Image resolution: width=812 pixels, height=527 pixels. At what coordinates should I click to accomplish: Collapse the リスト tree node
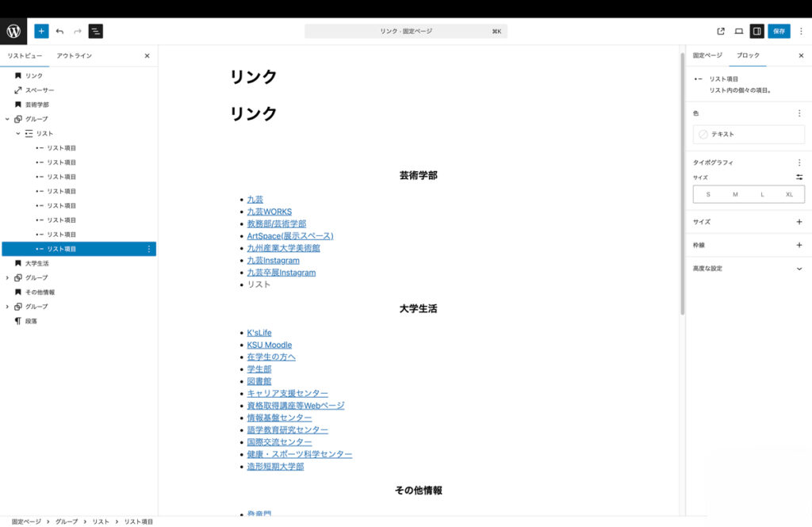click(18, 134)
